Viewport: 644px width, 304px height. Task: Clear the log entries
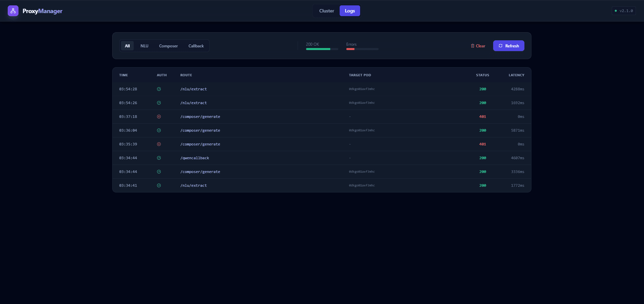[x=478, y=46]
